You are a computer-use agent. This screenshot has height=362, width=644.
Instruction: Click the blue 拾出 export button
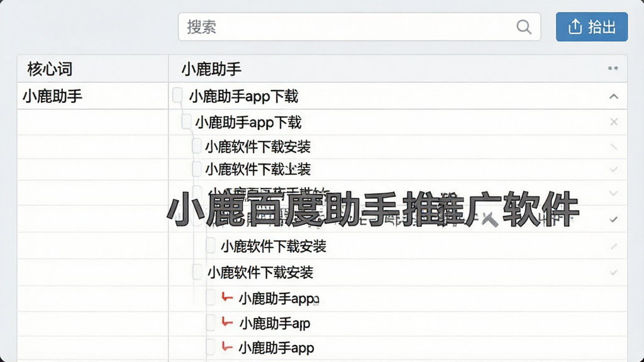(x=591, y=26)
